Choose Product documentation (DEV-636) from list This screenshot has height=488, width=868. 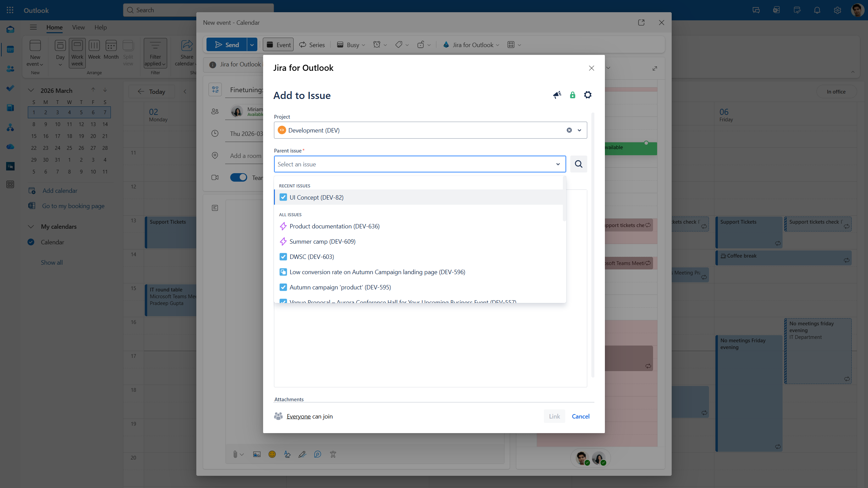pyautogui.click(x=334, y=226)
